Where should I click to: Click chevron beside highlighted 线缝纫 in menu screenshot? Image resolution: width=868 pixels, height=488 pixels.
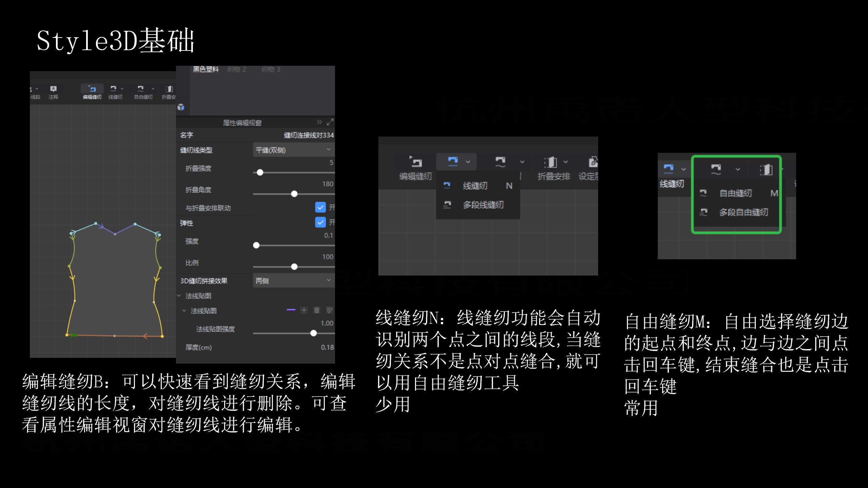(x=468, y=162)
